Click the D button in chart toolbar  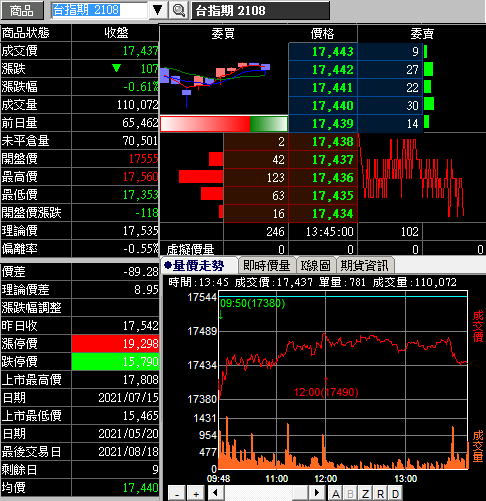tap(395, 493)
